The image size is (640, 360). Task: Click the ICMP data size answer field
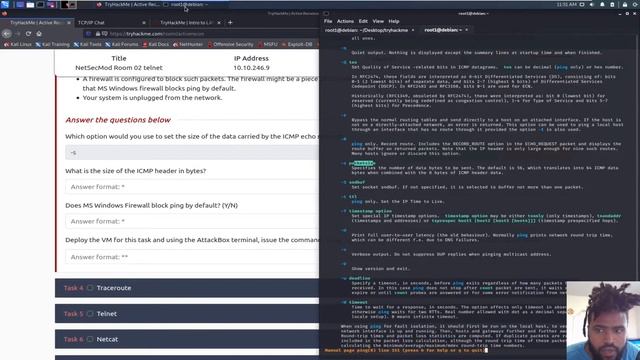(192, 153)
